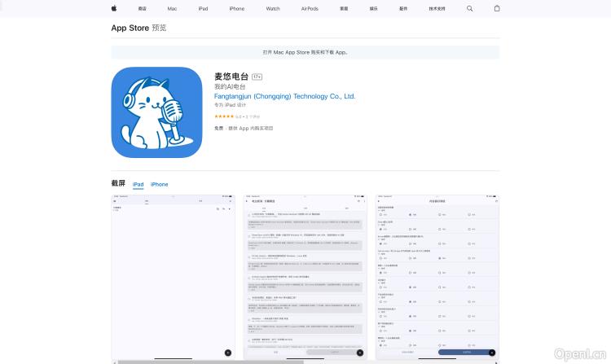Viewport: 611px width, 364px height.
Task: Click the horizontal screenshot gallery scrollbar
Action: pos(212,362)
